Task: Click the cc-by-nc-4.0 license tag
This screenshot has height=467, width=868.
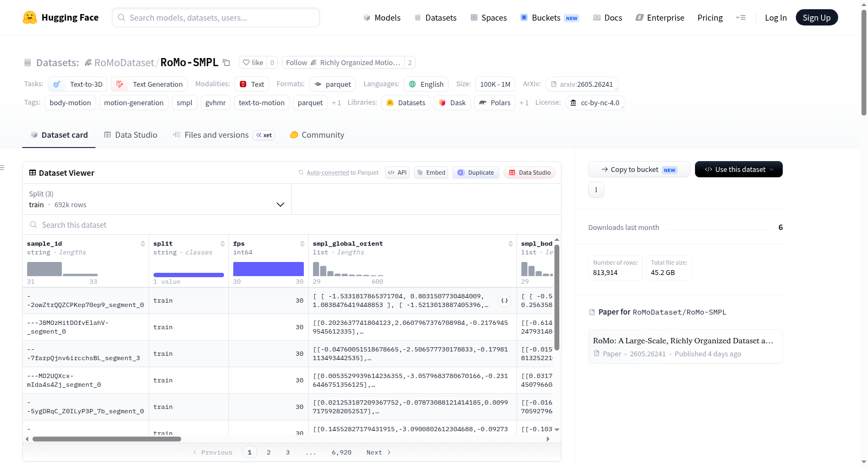Action: click(595, 103)
